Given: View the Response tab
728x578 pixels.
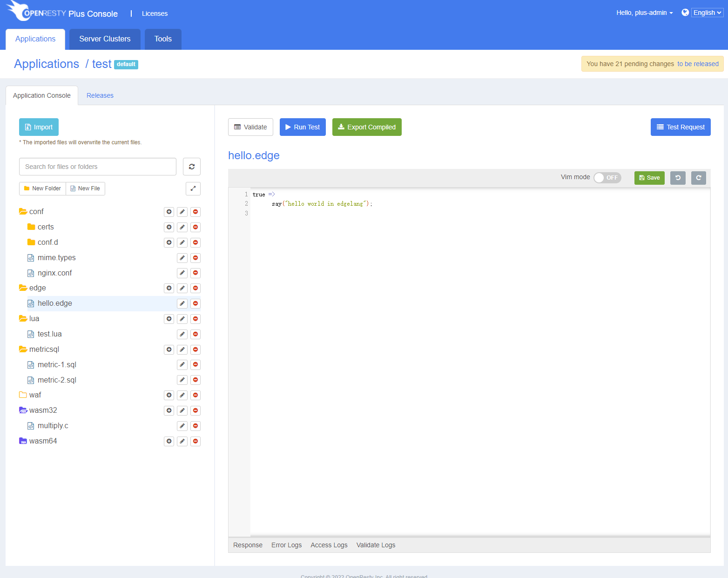Looking at the screenshot, I should tap(248, 545).
